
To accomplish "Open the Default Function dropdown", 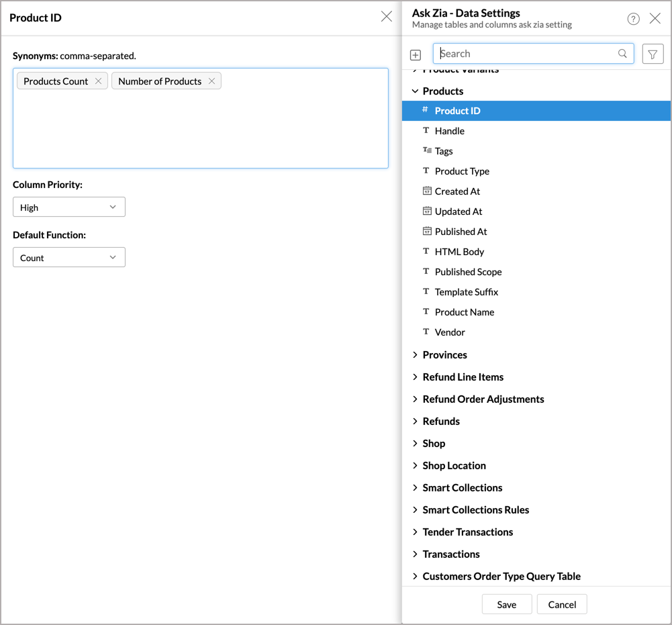I will tap(69, 258).
